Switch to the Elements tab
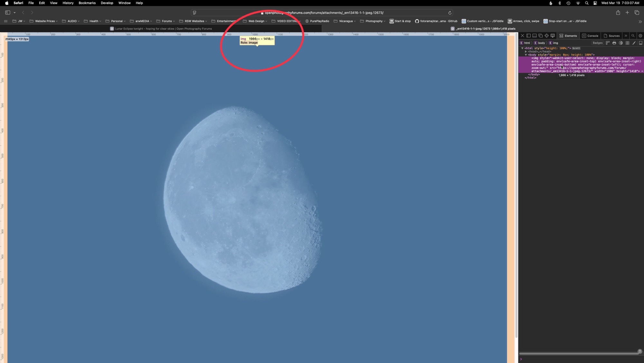644x363 pixels. coord(568,36)
